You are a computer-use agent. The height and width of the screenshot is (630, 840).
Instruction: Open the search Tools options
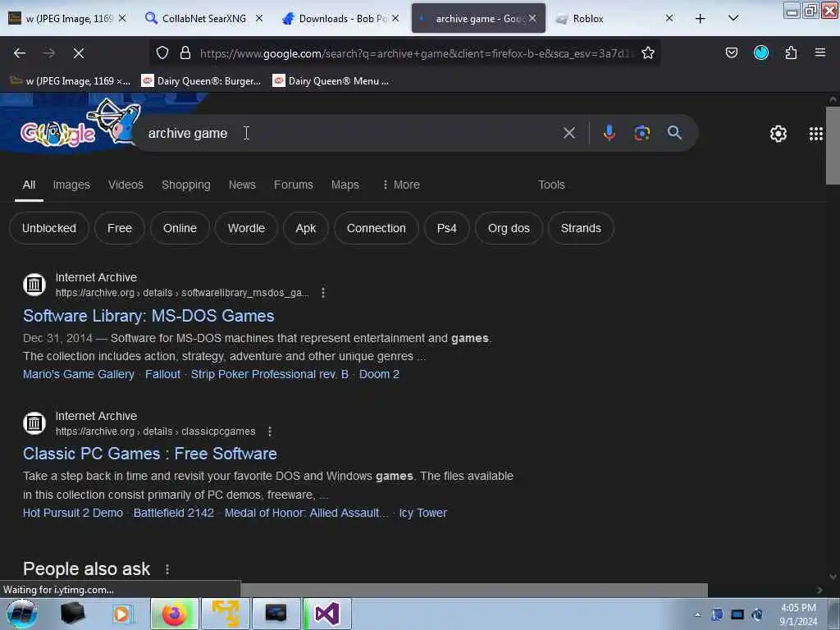coord(551,185)
